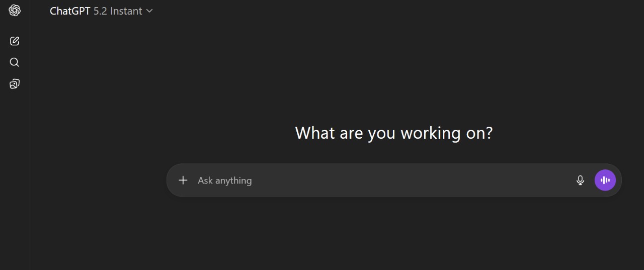Image resolution: width=644 pixels, height=270 pixels.
Task: Click the ChatGPT logo in the sidebar
Action: point(15,11)
